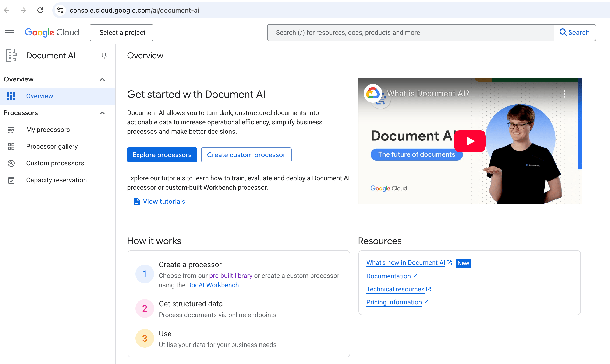Click the Explore processors button
The width and height of the screenshot is (610, 364).
pyautogui.click(x=162, y=155)
